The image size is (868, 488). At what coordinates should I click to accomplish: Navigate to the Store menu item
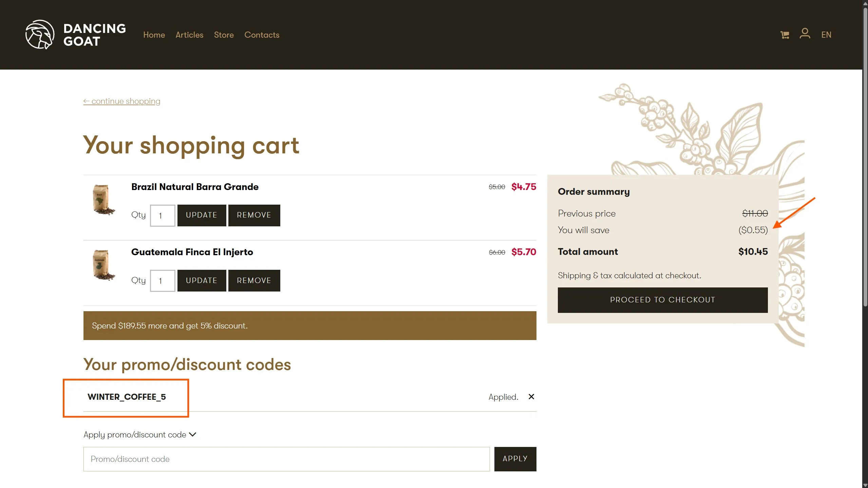tap(224, 35)
